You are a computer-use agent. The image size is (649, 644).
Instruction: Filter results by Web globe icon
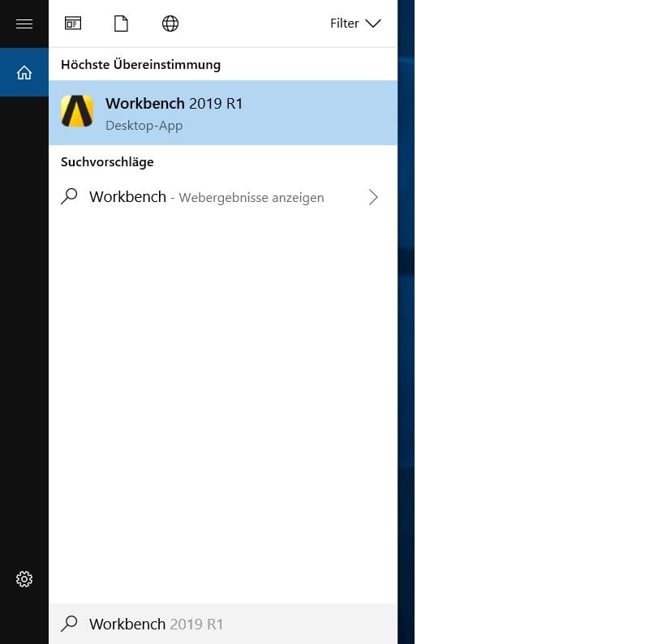[170, 24]
